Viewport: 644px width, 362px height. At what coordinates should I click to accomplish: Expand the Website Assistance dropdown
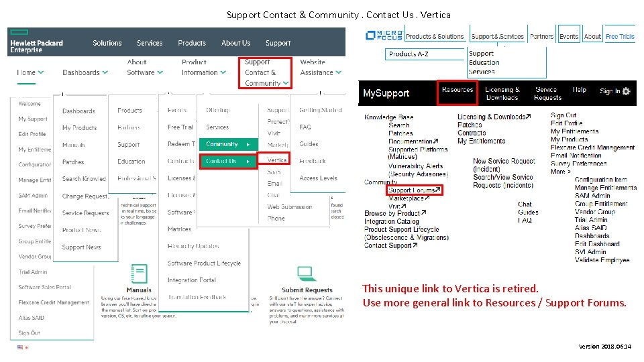(x=321, y=67)
